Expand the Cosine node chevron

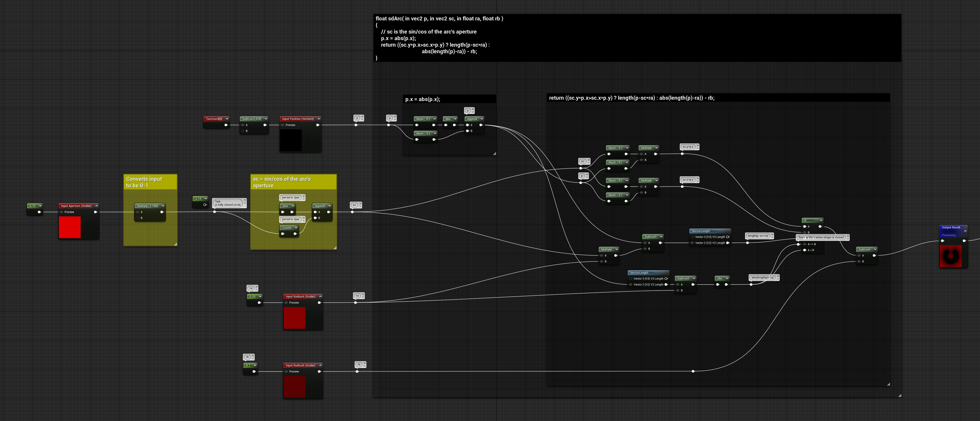[296, 228]
